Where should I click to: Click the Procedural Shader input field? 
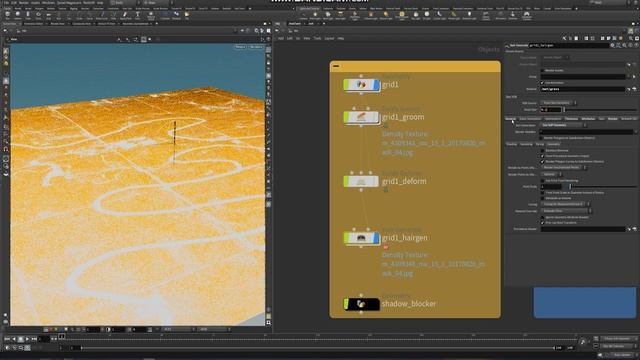tap(583, 229)
